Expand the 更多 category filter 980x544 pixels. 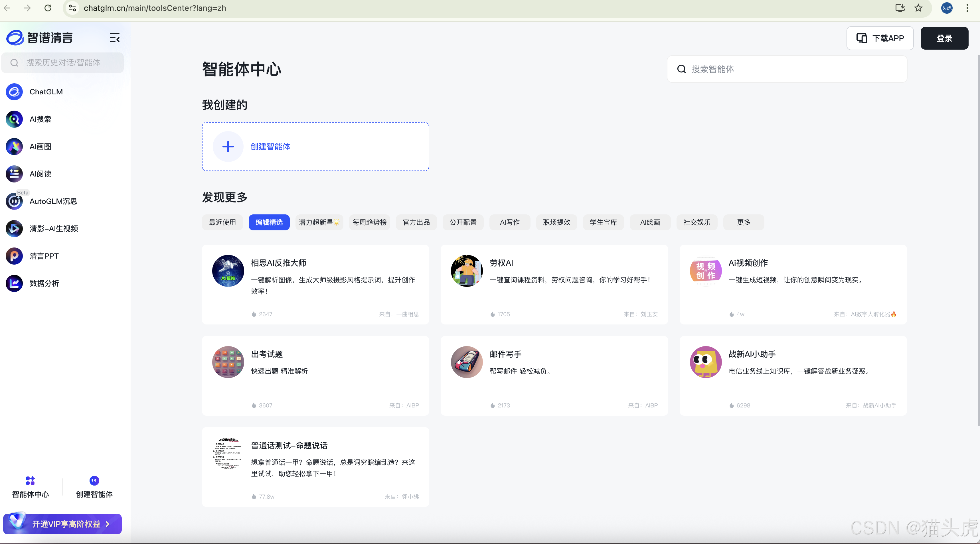coord(743,222)
